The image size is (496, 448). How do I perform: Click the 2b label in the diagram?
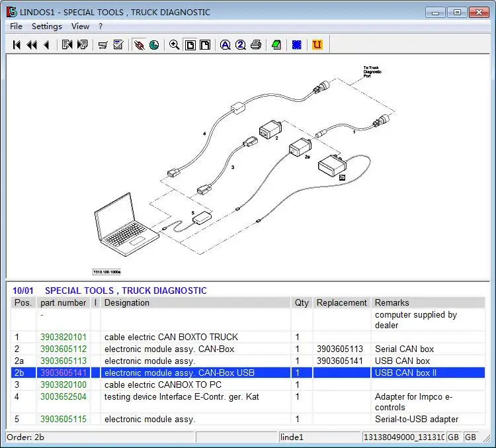tap(342, 177)
